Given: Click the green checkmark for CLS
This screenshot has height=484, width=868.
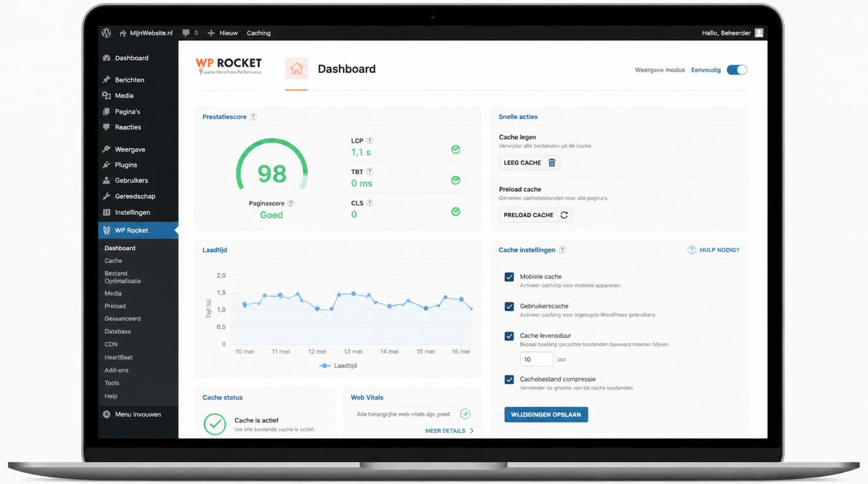Looking at the screenshot, I should point(455,212).
